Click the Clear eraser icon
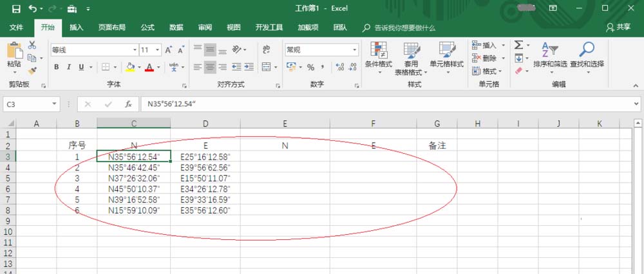Image resolution: width=644 pixels, height=274 pixels. coord(518,71)
